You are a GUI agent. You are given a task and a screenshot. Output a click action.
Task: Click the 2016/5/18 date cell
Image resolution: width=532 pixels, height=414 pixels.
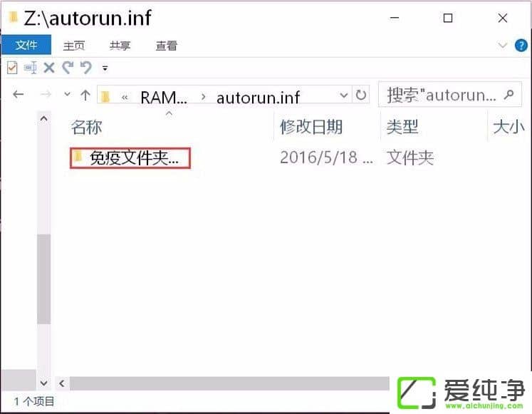(326, 157)
